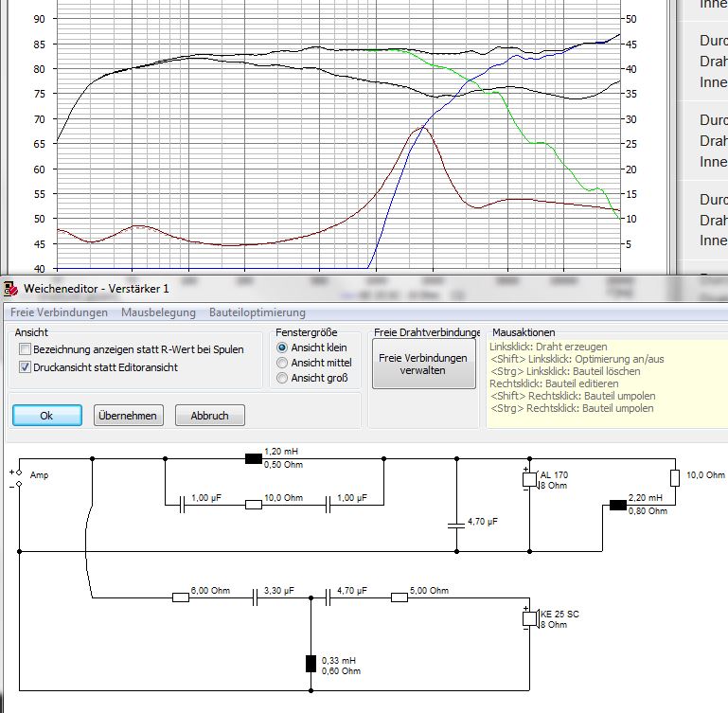The height and width of the screenshot is (713, 728).
Task: Cancel with the Abbruch button
Action: pyautogui.click(x=210, y=416)
